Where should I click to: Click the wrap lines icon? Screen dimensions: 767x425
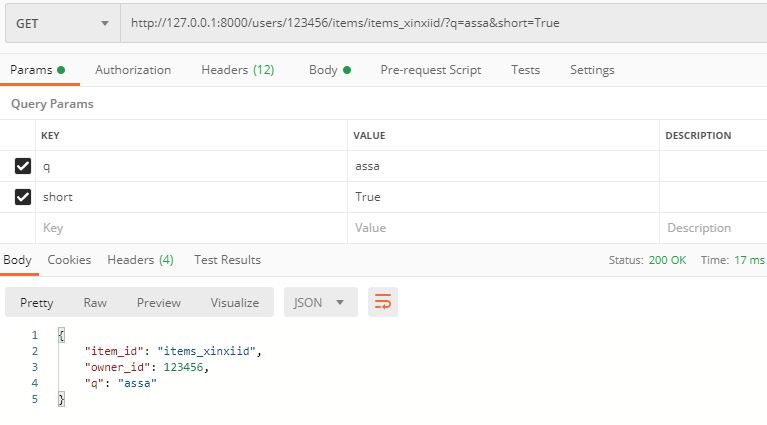pos(382,302)
